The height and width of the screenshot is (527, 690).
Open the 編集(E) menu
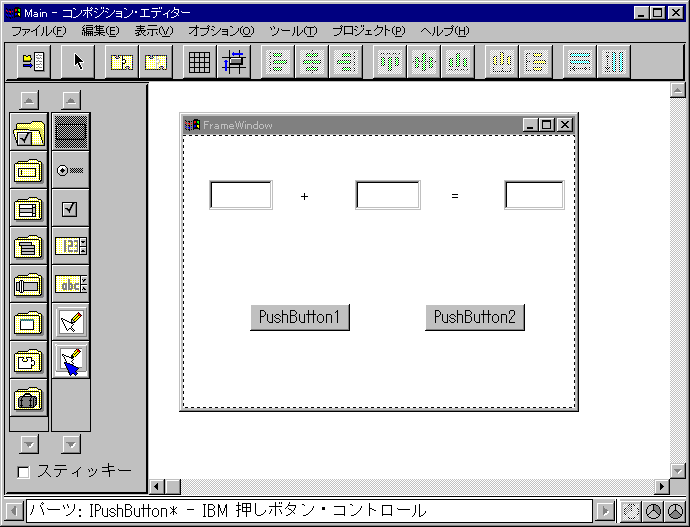100,31
